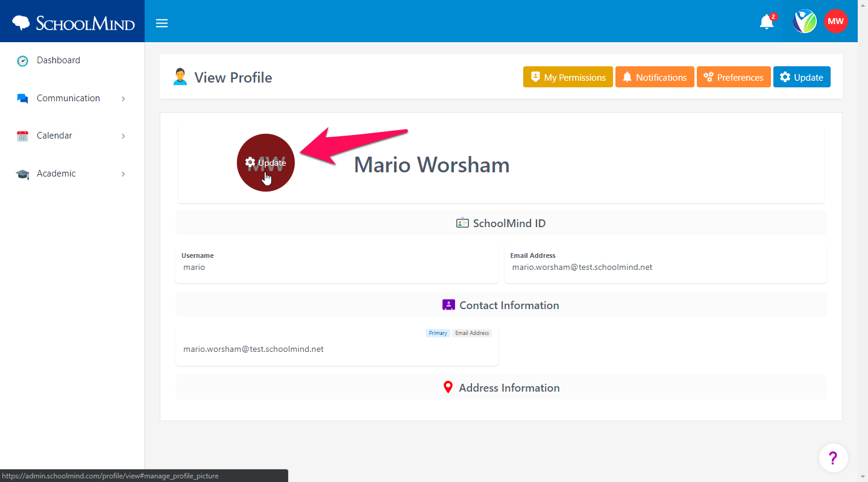
Task: Expand the Calendar chevron
Action: pos(123,136)
